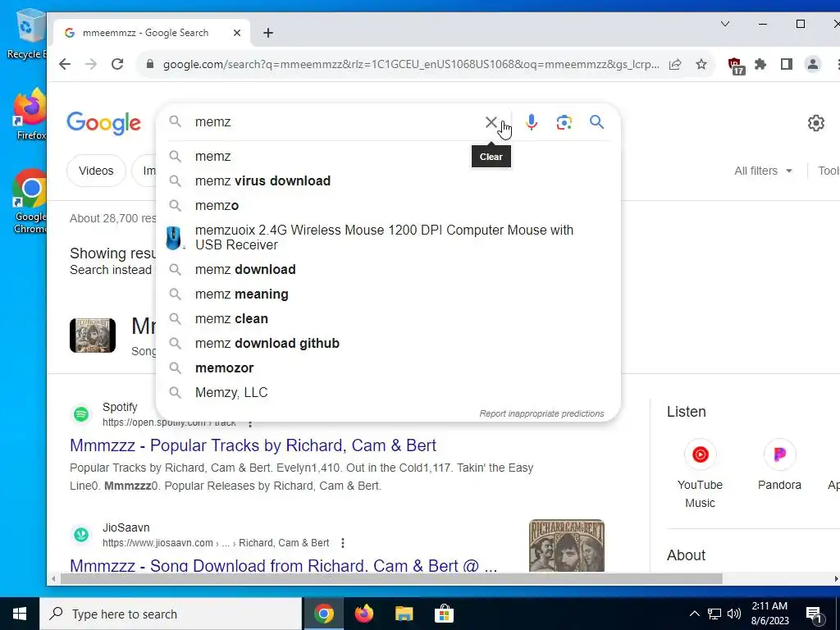
Task: Click JioSaavn result favicon
Action: [x=81, y=535]
